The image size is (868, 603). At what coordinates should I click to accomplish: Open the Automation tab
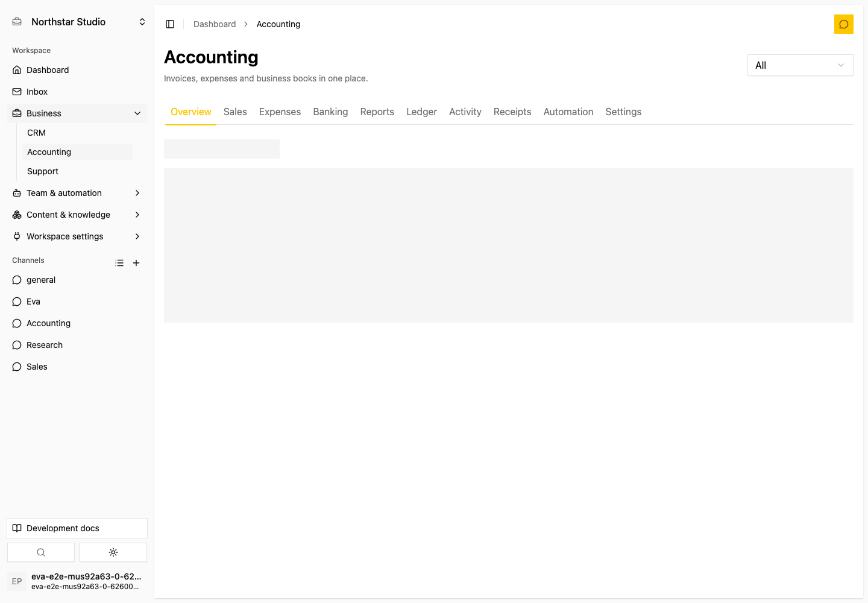tap(568, 112)
